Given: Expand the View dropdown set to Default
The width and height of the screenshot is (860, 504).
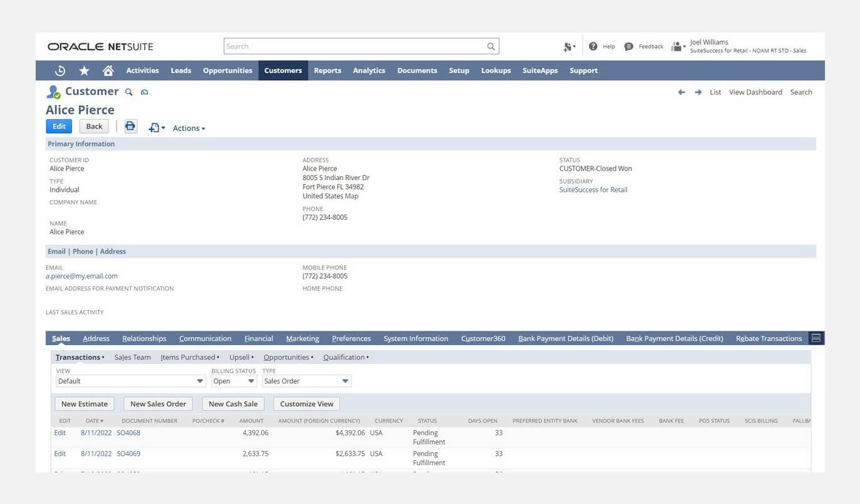Looking at the screenshot, I should (131, 381).
